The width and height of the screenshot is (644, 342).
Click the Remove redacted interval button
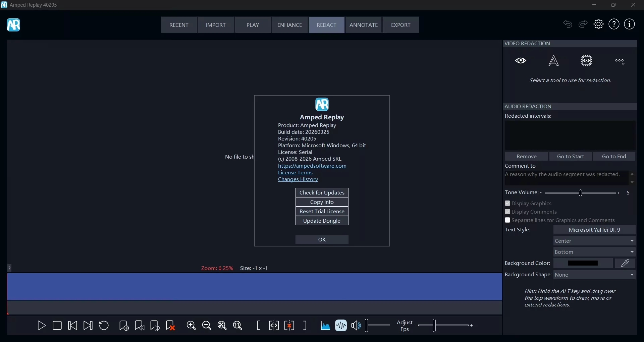527,157
